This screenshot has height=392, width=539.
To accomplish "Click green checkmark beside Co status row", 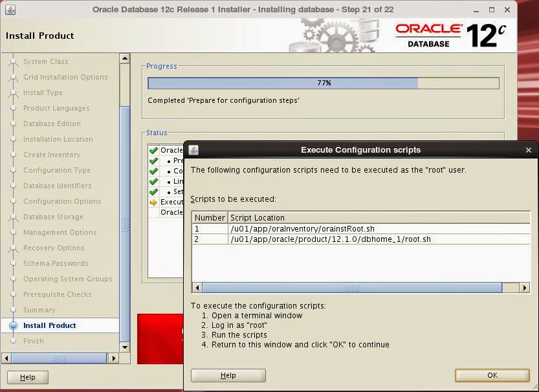I will coord(153,171).
